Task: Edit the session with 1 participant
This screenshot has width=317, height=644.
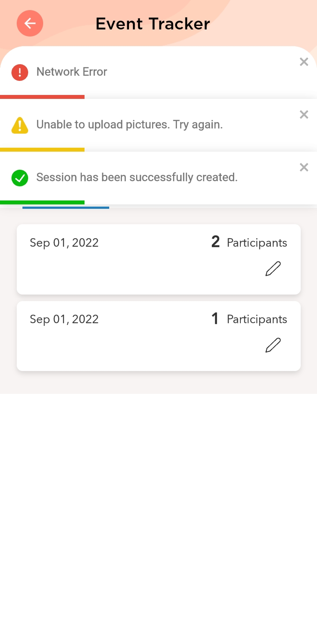Action: click(273, 345)
